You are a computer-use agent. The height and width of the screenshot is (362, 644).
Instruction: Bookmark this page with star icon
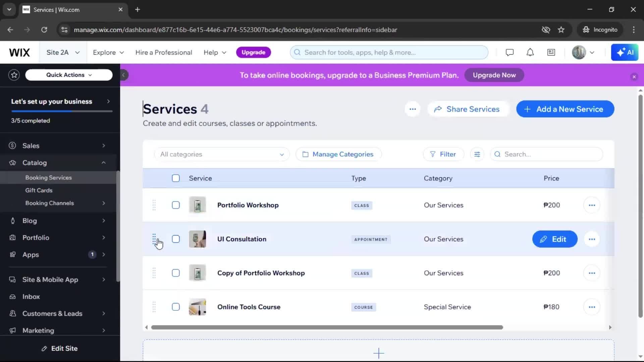pos(561,30)
